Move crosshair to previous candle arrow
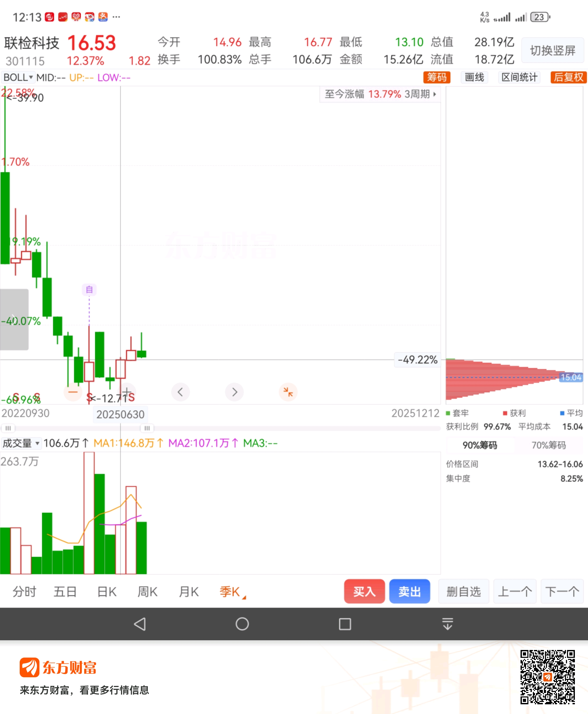 [180, 392]
